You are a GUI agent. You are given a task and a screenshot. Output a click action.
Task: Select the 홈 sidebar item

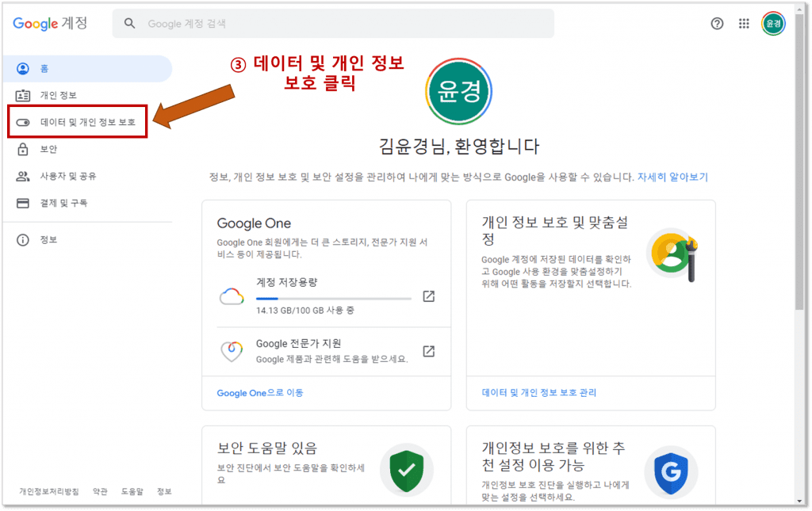(x=88, y=68)
